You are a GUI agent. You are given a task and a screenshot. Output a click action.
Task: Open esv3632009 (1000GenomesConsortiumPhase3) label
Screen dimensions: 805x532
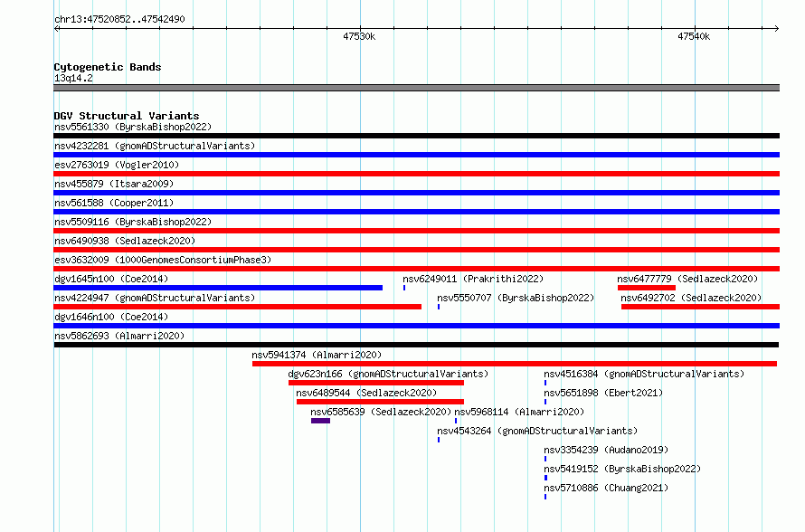click(x=163, y=260)
